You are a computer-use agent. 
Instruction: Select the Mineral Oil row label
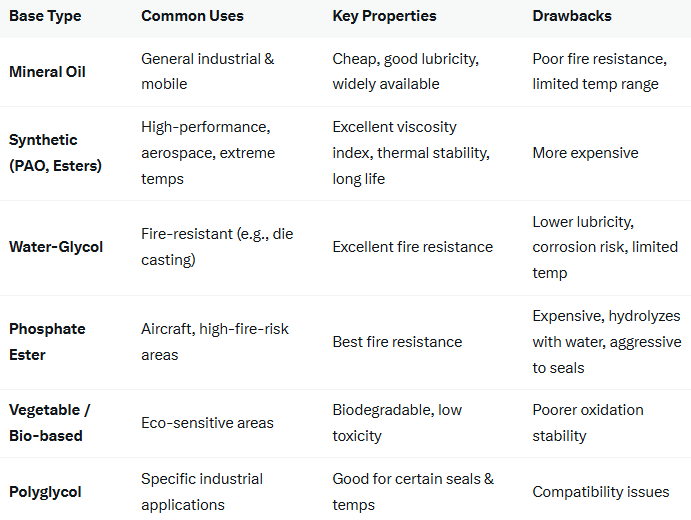[x=47, y=72]
